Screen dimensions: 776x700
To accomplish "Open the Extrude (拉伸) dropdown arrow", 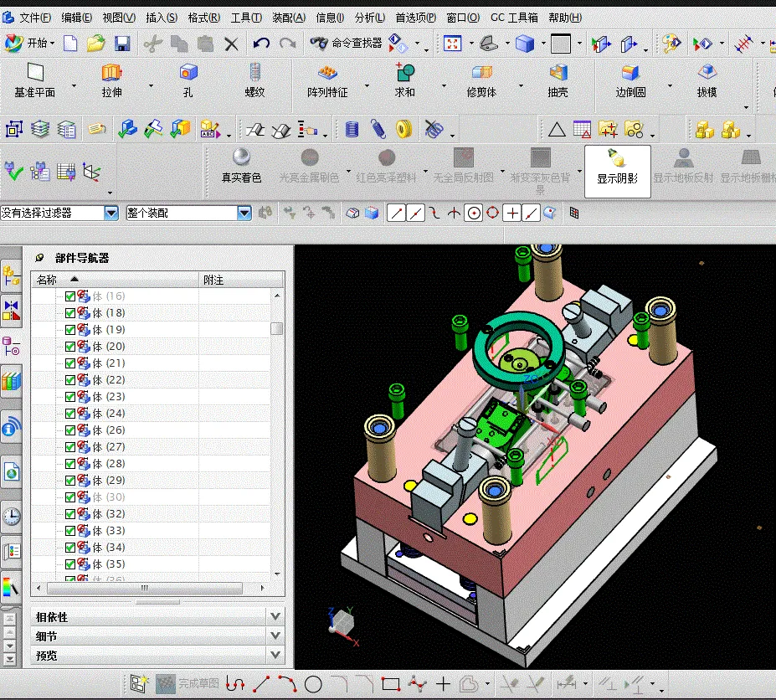I will pos(151,85).
